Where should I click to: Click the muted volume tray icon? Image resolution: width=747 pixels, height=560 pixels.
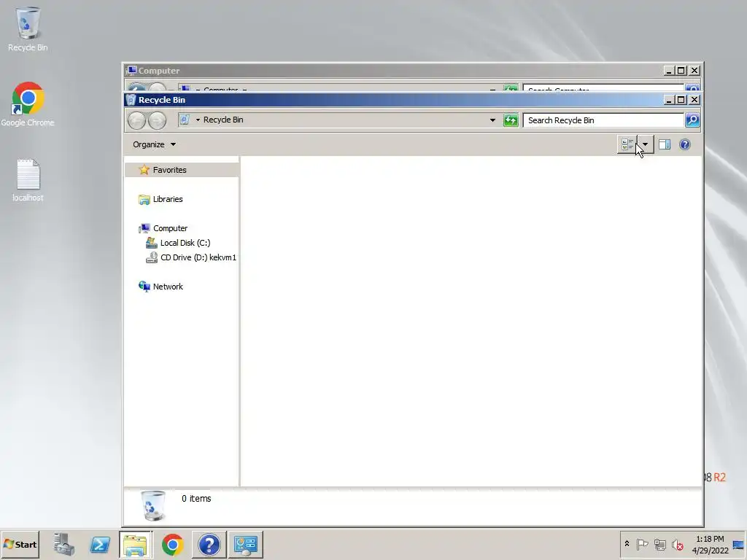point(677,544)
